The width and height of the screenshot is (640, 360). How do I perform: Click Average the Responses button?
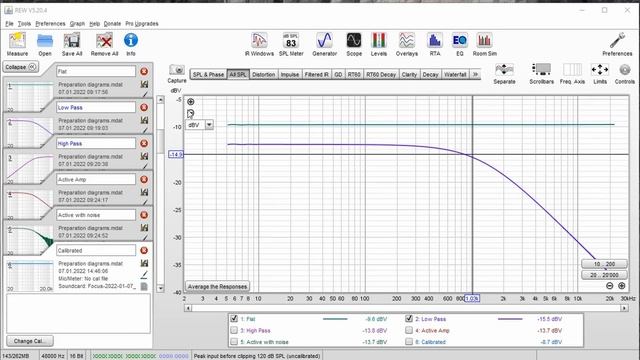[217, 287]
